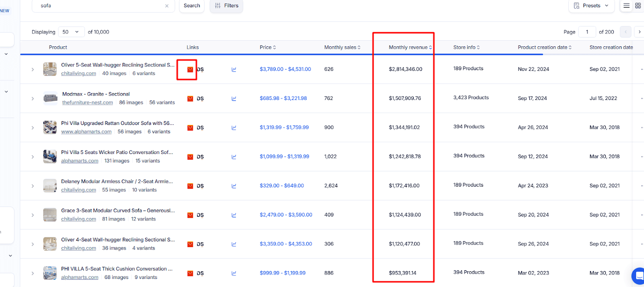
Task: Click the red store icon for Oliver 5-Seat row
Action: pos(190,70)
